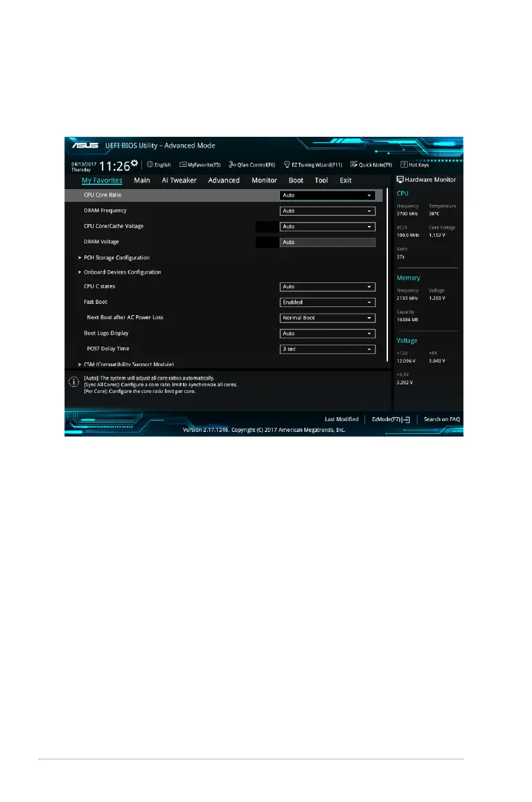Click the gear icon next to the clock
Screen dimensions: 532x802
click(x=135, y=163)
